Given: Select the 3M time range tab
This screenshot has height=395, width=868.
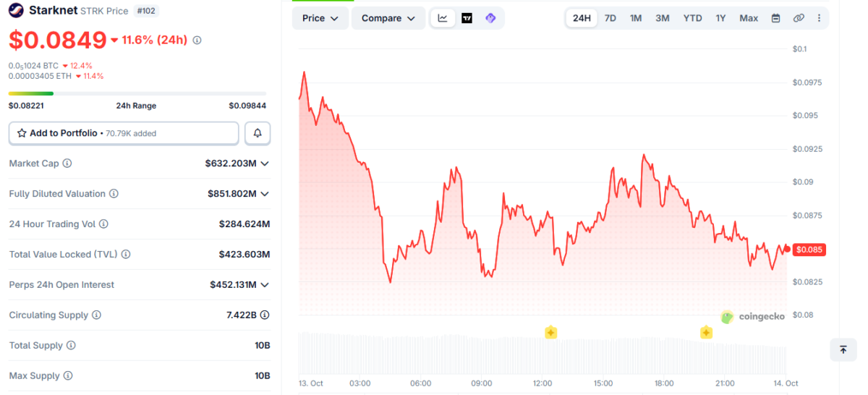Looking at the screenshot, I should coord(663,18).
